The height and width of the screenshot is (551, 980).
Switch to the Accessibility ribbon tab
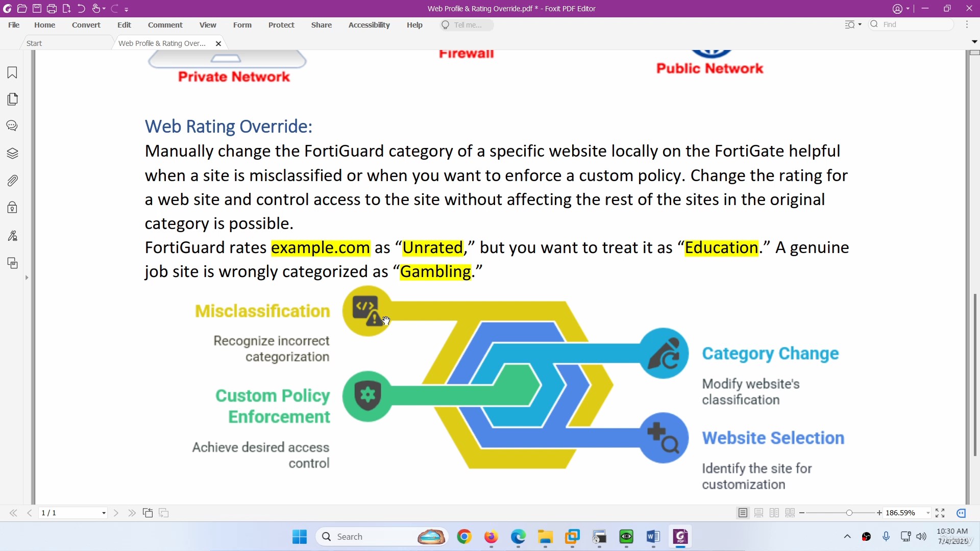coord(369,24)
